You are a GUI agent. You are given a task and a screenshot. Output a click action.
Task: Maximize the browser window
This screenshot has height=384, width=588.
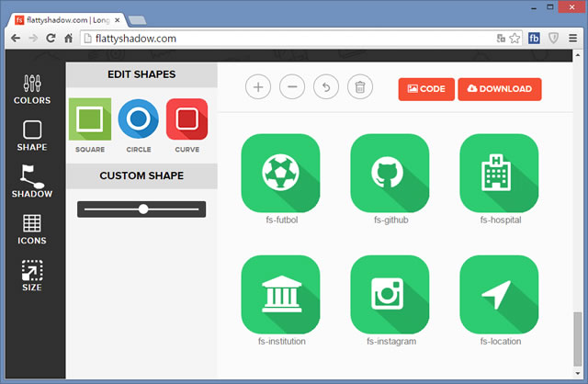pyautogui.click(x=549, y=7)
